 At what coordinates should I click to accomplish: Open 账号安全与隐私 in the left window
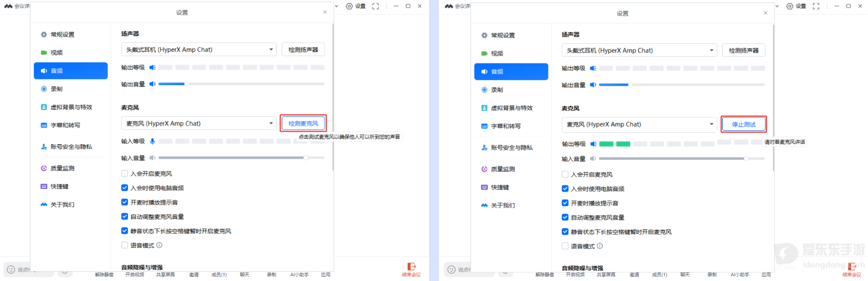(71, 147)
